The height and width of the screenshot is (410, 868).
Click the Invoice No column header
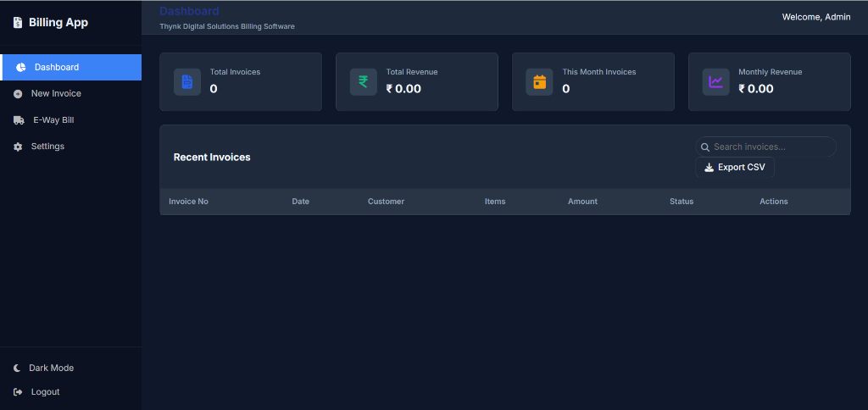click(x=189, y=202)
